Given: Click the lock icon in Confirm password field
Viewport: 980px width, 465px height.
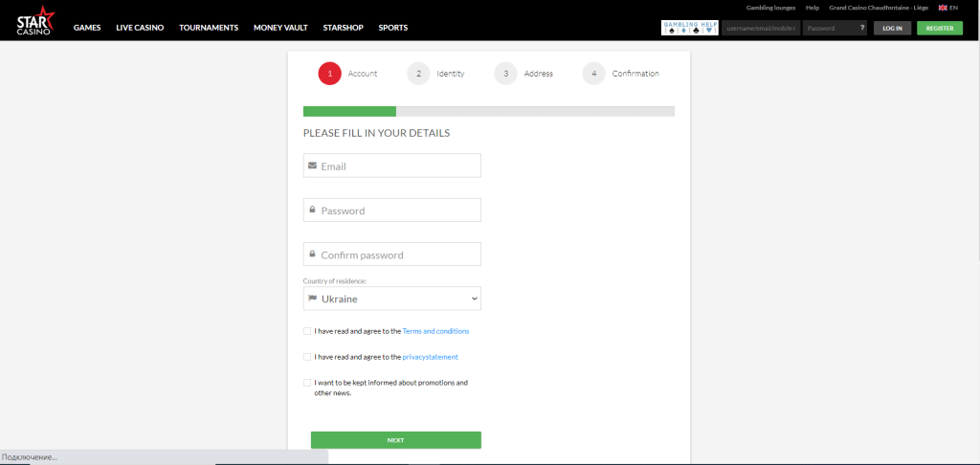Looking at the screenshot, I should point(312,255).
